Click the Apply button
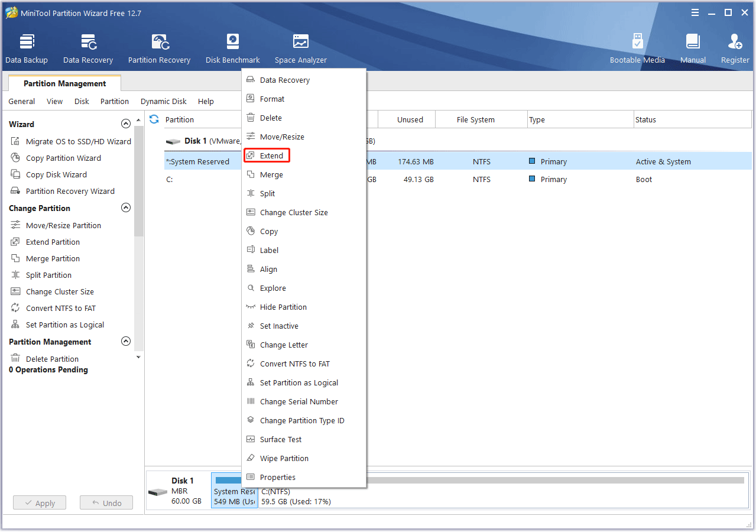 pos(40,503)
